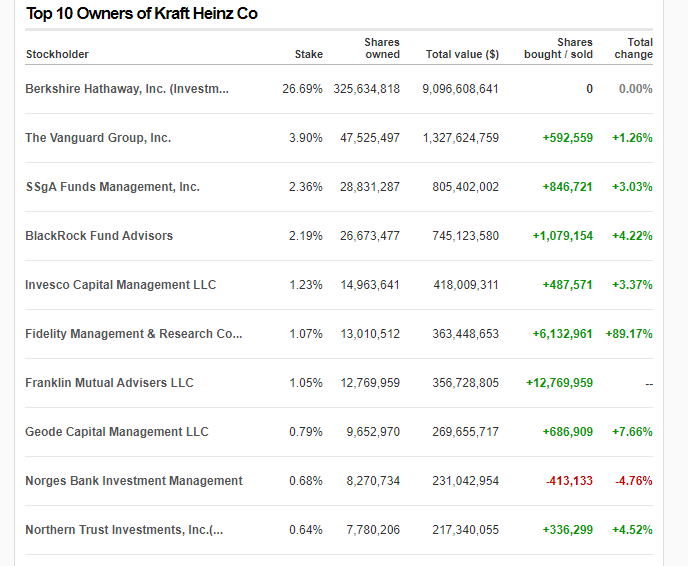
Task: Click the 1.05% stake cell
Action: pyautogui.click(x=306, y=383)
